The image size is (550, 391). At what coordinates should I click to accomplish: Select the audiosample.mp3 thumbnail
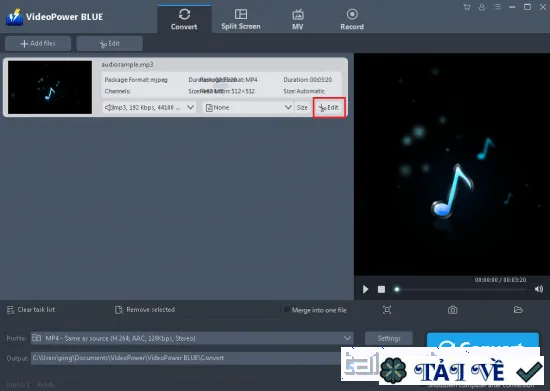coord(50,87)
